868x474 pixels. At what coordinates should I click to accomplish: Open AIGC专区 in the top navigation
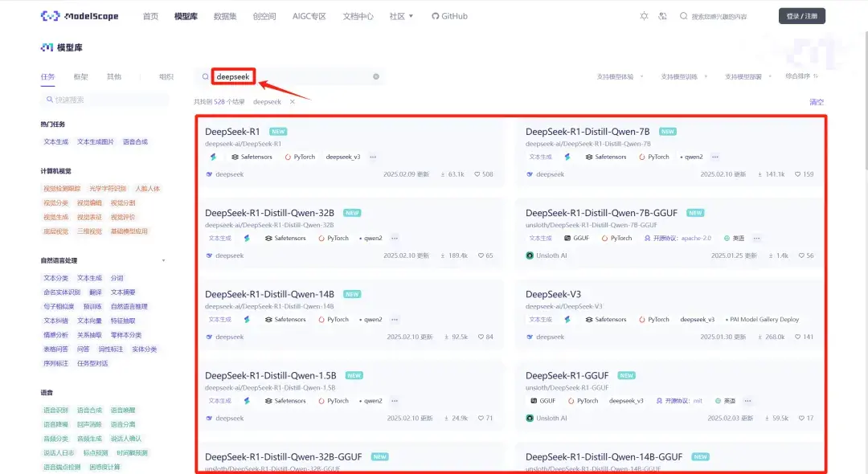(x=309, y=16)
